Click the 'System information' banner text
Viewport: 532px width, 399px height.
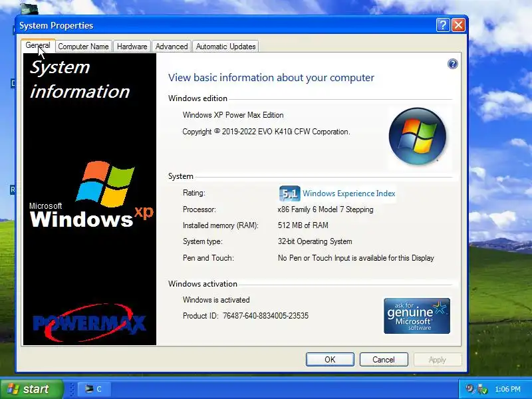[x=80, y=80]
